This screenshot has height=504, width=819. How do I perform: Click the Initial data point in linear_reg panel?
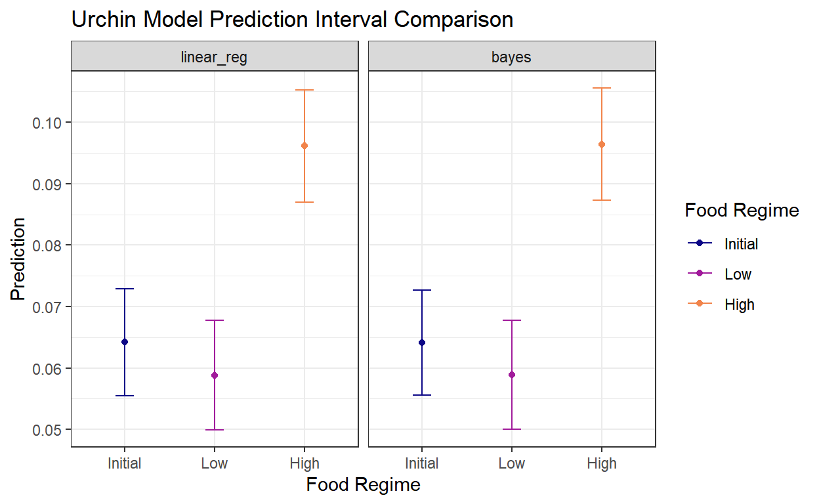[125, 342]
